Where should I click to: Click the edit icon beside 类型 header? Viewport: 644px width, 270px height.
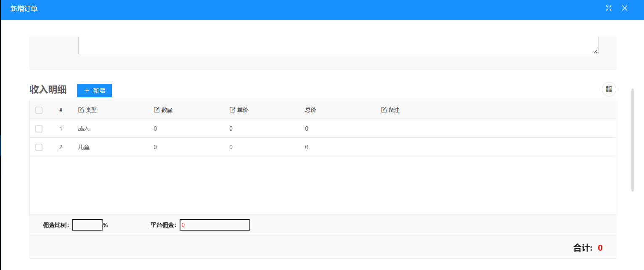(x=81, y=110)
